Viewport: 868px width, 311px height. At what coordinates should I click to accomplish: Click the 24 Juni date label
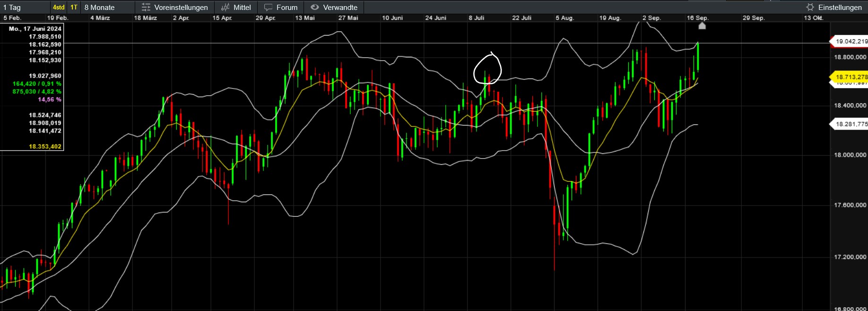coord(436,18)
